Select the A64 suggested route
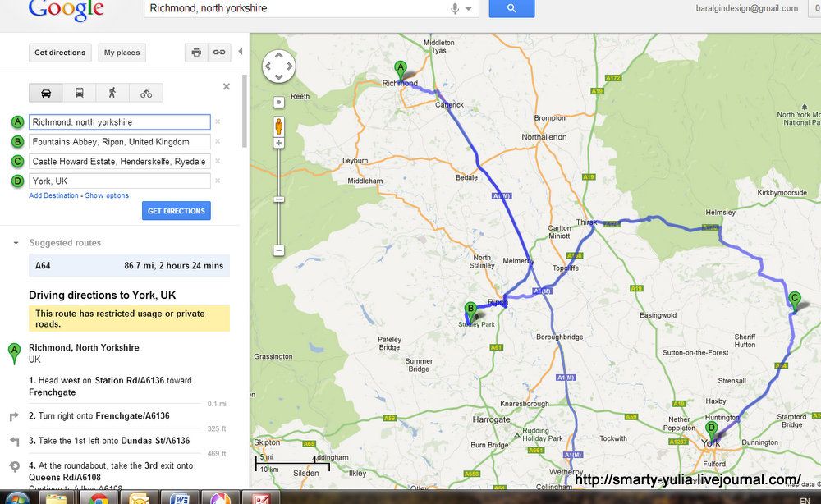 [x=130, y=266]
